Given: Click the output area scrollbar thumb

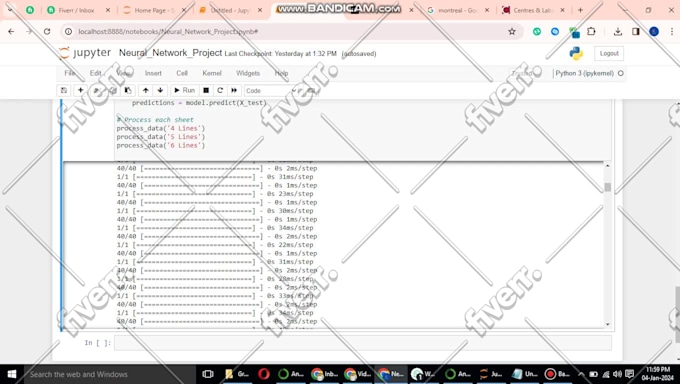Looking at the screenshot, I should click(608, 187).
